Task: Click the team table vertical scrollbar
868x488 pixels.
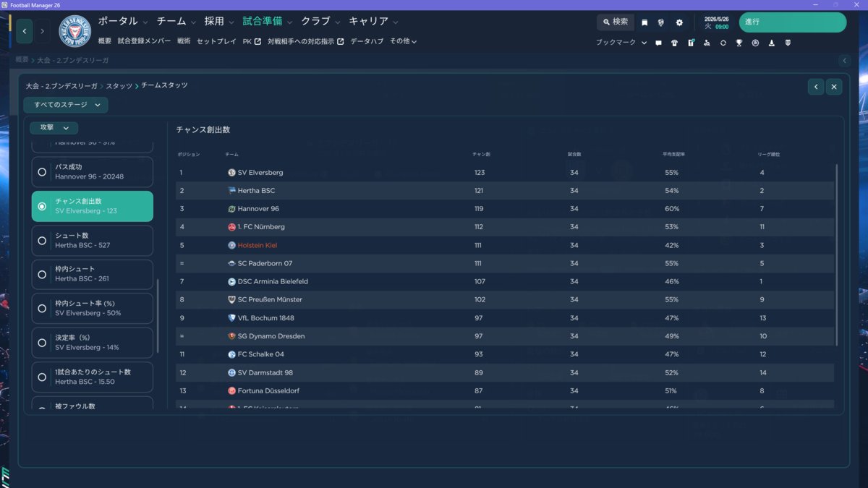Action: [x=837, y=254]
